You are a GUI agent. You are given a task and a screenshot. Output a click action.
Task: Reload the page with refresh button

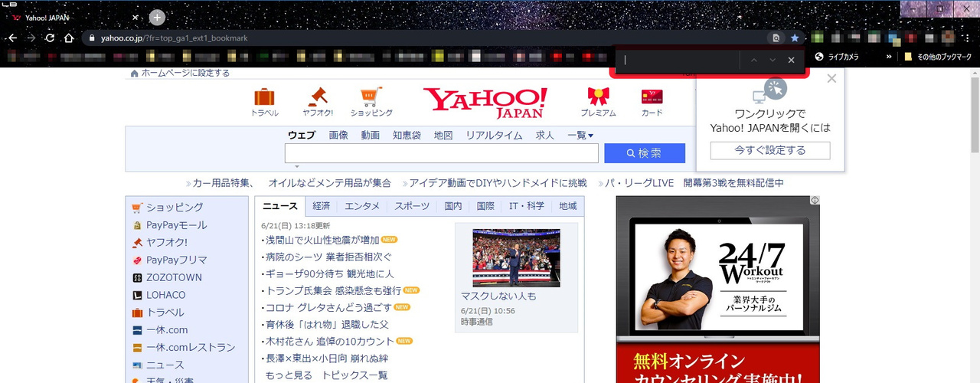point(50,38)
